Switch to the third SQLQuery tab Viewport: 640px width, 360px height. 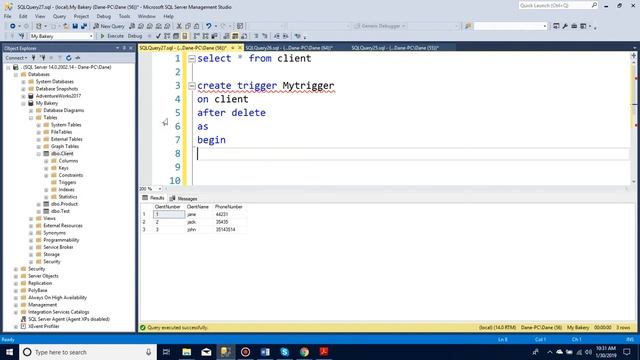(x=395, y=48)
